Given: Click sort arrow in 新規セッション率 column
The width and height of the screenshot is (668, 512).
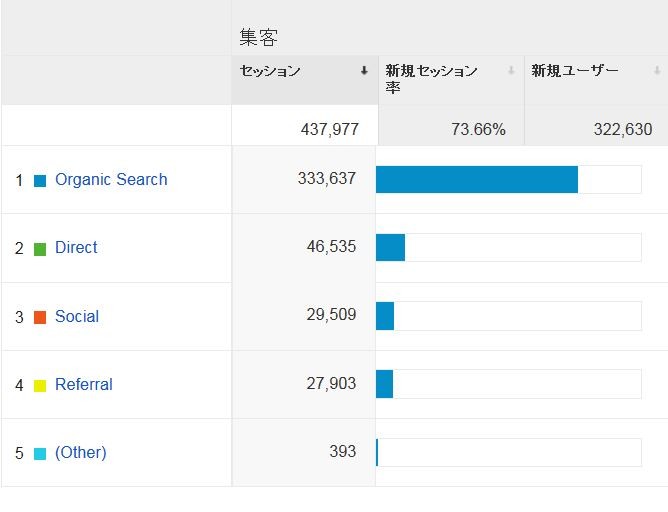Looking at the screenshot, I should coord(511,71).
